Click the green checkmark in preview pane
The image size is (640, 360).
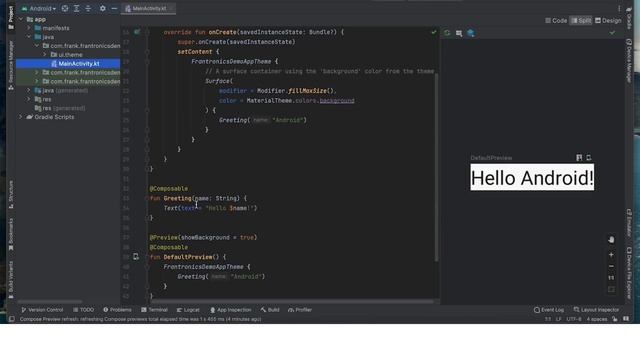click(x=612, y=33)
